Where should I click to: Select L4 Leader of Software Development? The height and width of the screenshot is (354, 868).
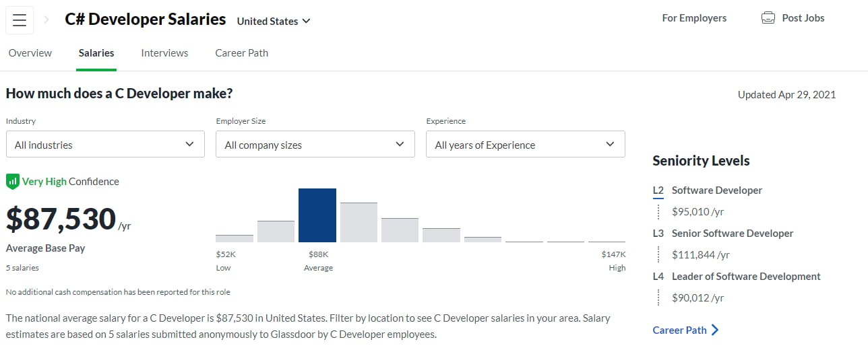click(x=745, y=277)
